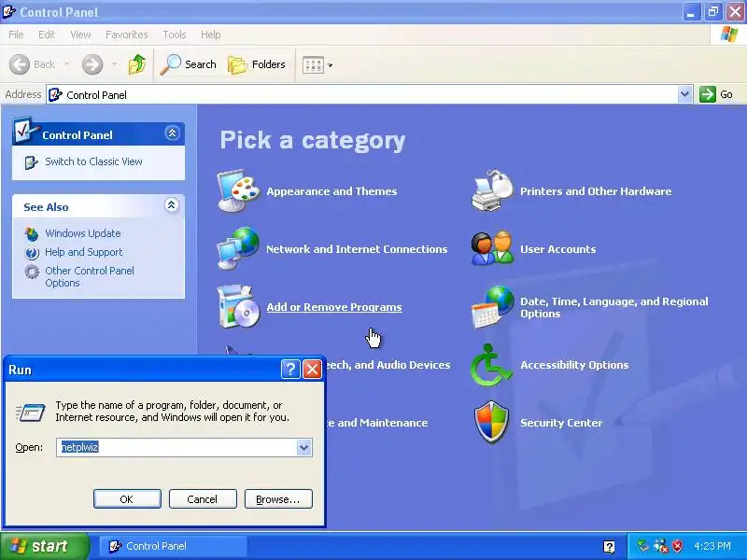
Task: Click the User Accounts people icon
Action: tap(493, 248)
